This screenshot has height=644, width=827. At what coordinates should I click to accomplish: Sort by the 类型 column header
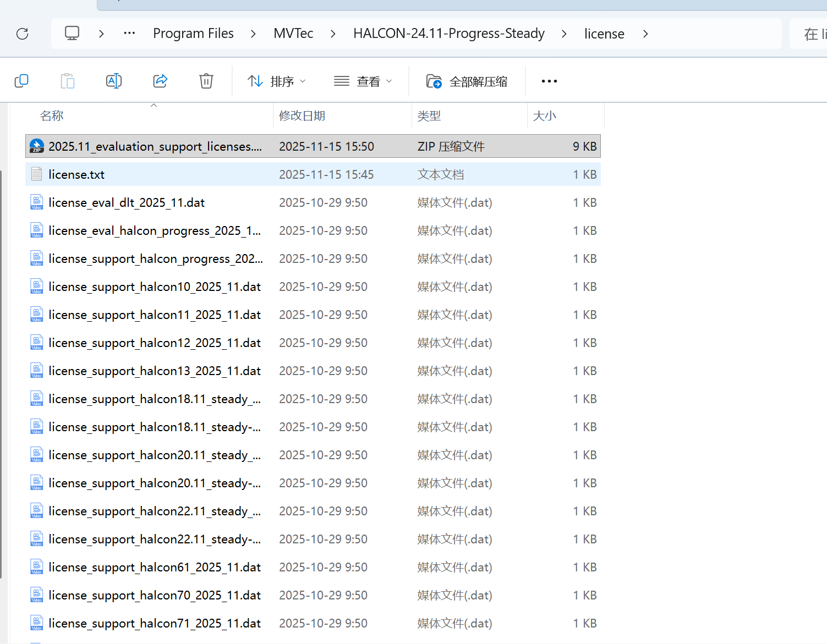pyautogui.click(x=429, y=115)
